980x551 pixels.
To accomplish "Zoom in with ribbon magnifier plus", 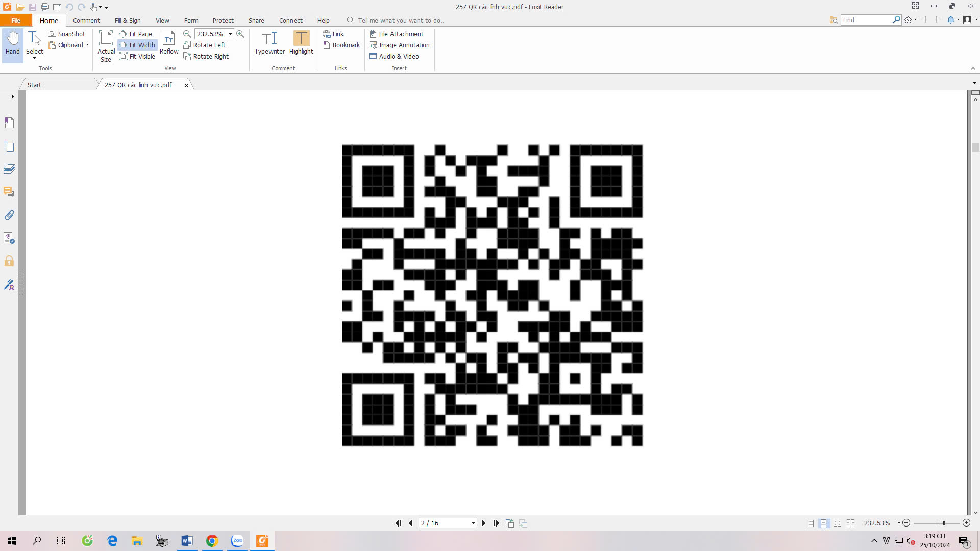I will [240, 34].
